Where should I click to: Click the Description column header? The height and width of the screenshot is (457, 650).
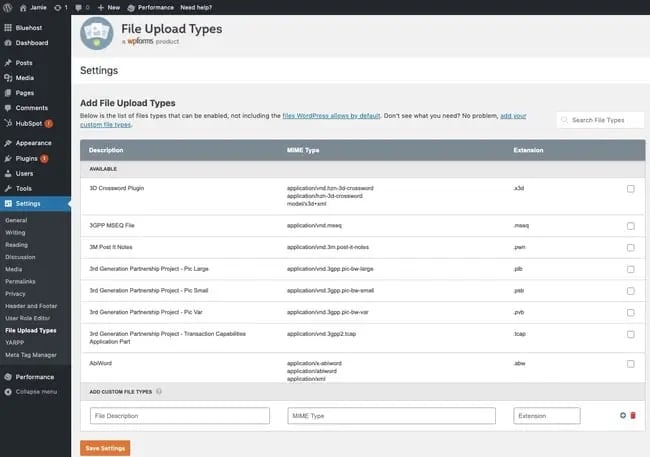click(106, 150)
